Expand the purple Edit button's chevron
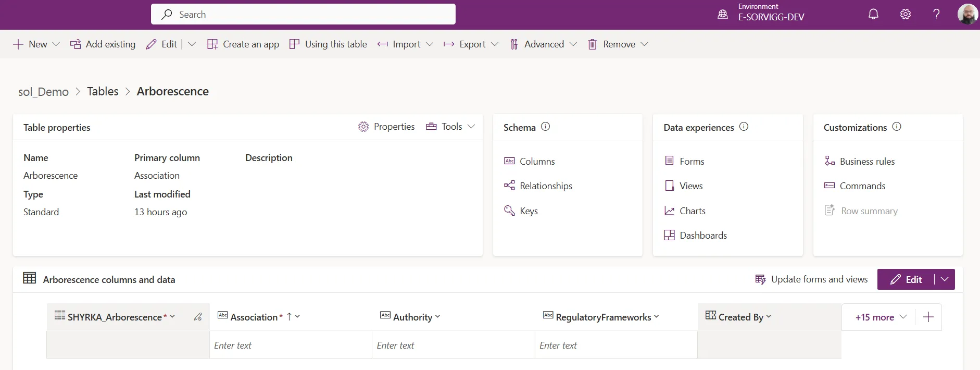The width and height of the screenshot is (980, 370). 945,279
